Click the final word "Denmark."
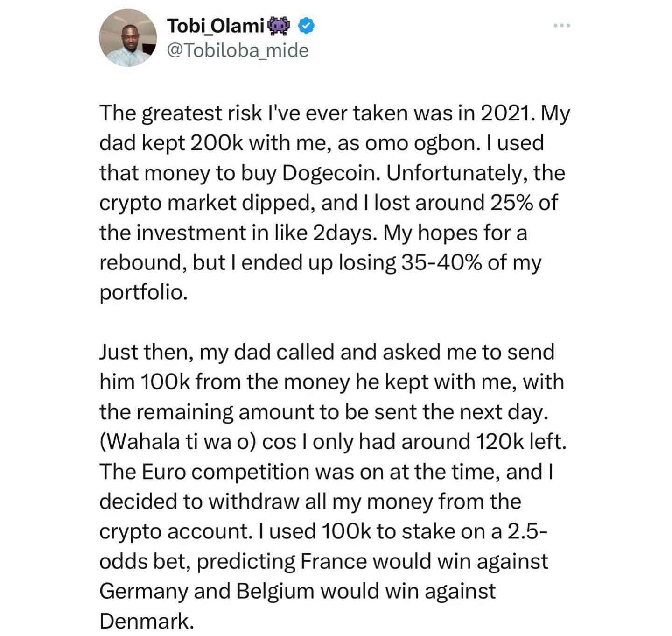Viewport: 672px width, 636px height. 147,621
